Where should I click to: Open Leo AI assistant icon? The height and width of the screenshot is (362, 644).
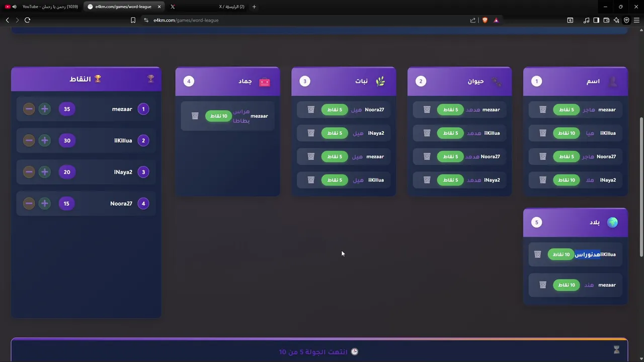[616, 20]
